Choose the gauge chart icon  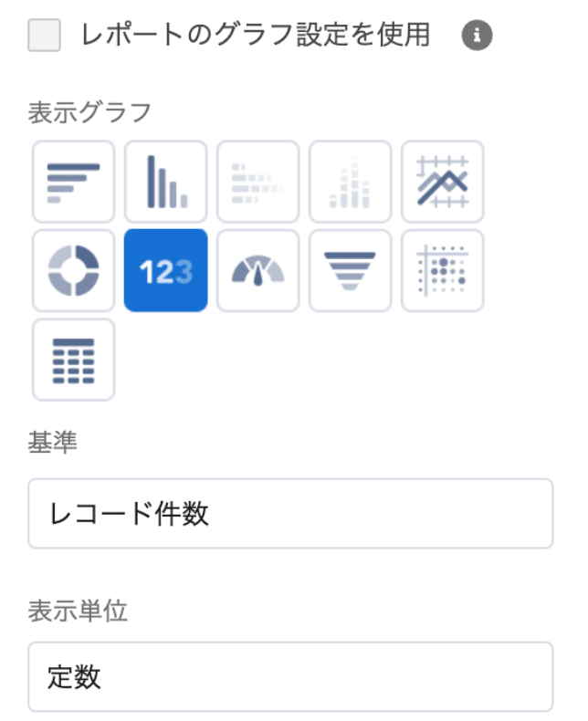click(258, 271)
